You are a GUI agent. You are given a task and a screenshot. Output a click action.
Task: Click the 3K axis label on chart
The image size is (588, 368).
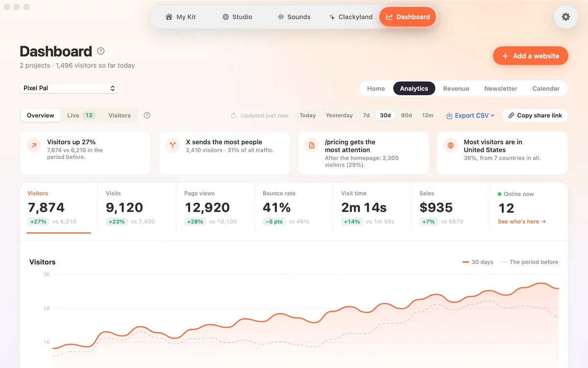tap(47, 274)
